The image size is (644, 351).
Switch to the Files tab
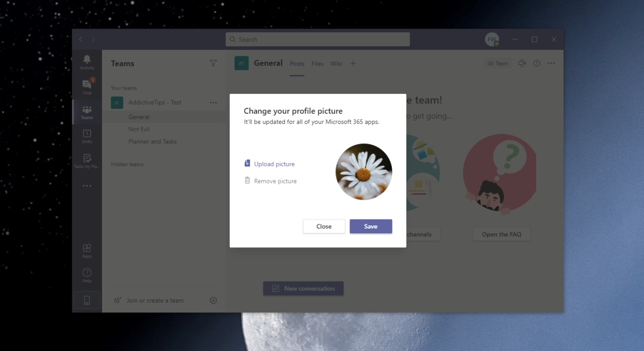[x=318, y=63]
